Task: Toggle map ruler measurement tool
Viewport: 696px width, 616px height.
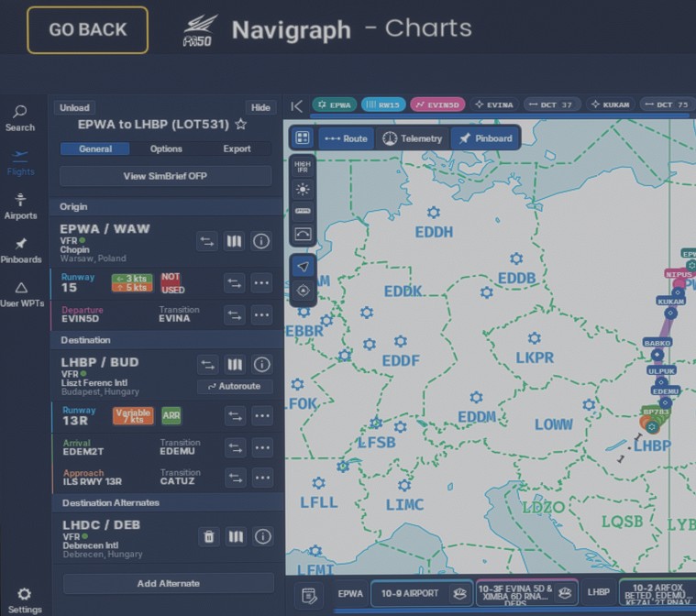Action: (303, 211)
